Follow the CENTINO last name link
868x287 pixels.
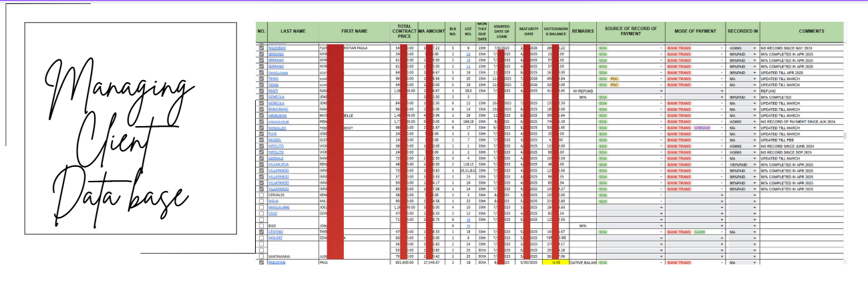(x=277, y=232)
